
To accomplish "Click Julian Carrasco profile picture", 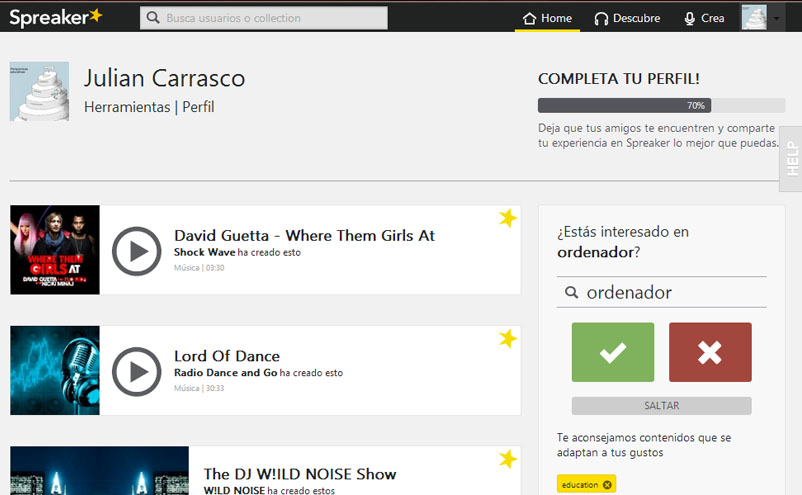I will coord(39,92).
